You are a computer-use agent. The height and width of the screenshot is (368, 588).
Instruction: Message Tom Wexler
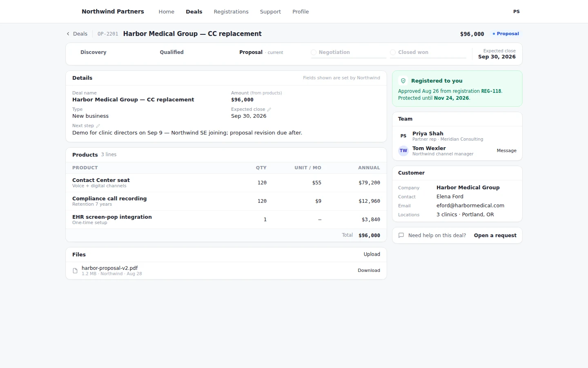[x=506, y=150]
